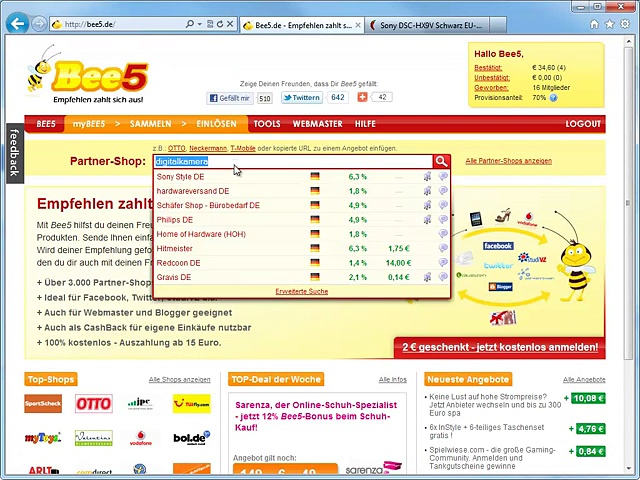Click the Twitter 'Twittern' button

coord(301,98)
